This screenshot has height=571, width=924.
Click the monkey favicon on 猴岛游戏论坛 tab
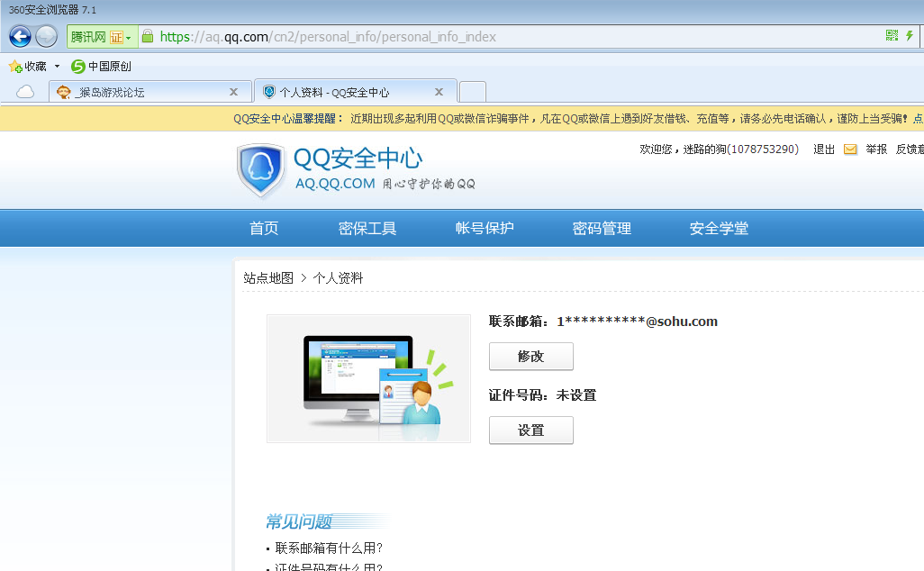pos(63,92)
